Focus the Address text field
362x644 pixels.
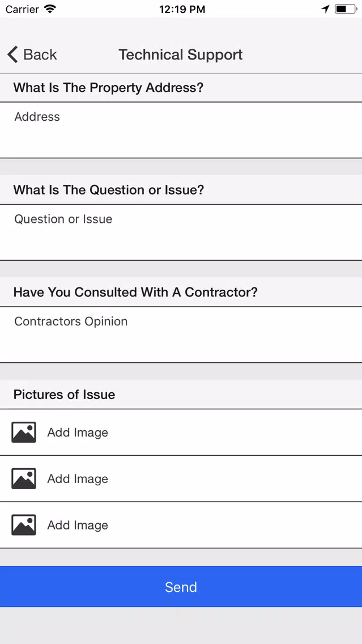pyautogui.click(x=181, y=130)
